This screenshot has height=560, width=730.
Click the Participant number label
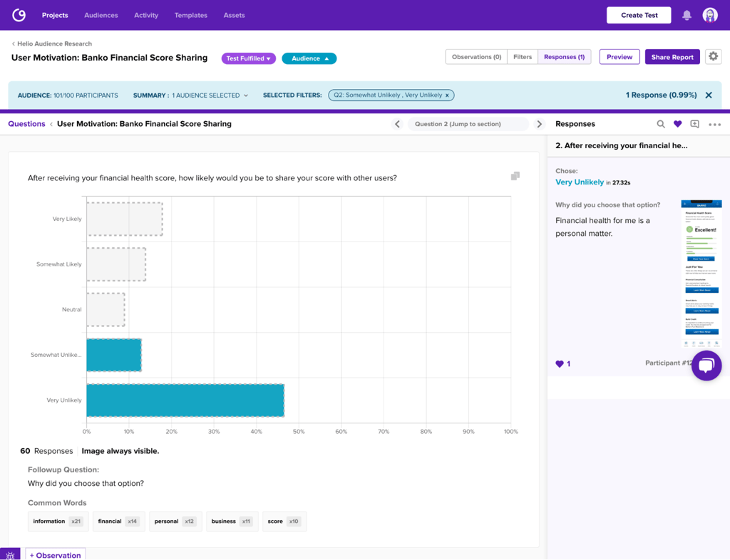point(669,363)
